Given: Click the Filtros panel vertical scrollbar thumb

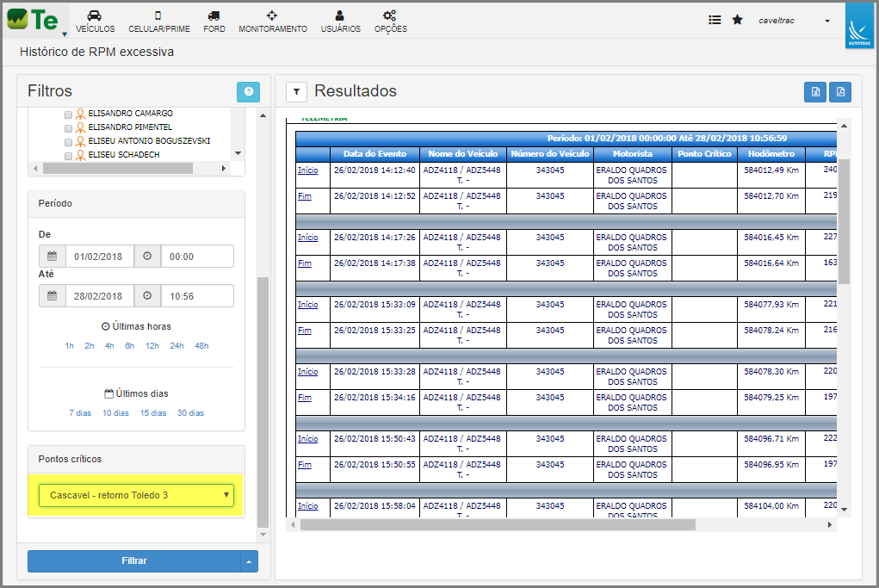Looking at the screenshot, I should coord(263,402).
